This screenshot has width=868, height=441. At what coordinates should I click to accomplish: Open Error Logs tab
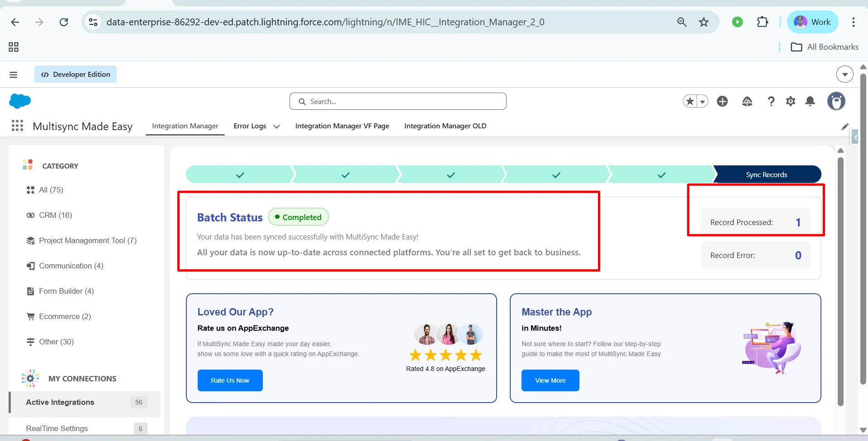click(250, 126)
